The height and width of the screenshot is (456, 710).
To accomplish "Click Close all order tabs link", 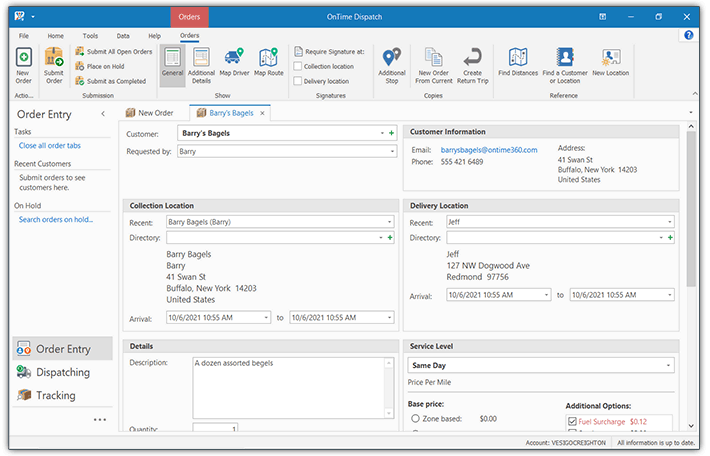I will 50,146.
